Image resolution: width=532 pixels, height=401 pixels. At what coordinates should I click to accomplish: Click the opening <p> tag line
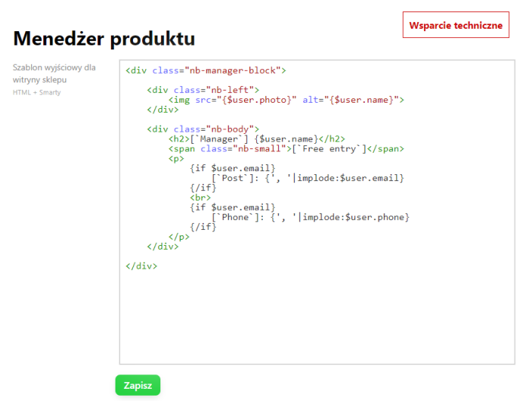point(176,158)
